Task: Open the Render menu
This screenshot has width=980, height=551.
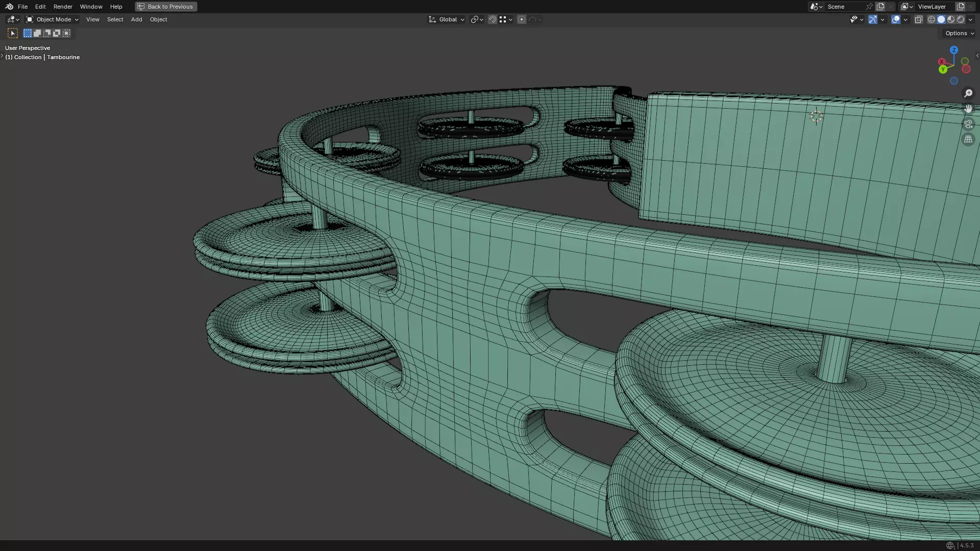Action: pos(63,7)
